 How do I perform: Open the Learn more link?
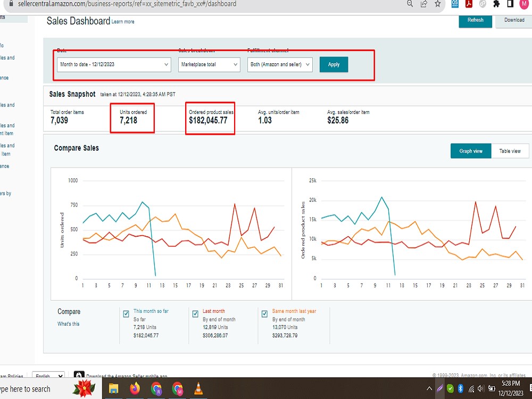[123, 22]
